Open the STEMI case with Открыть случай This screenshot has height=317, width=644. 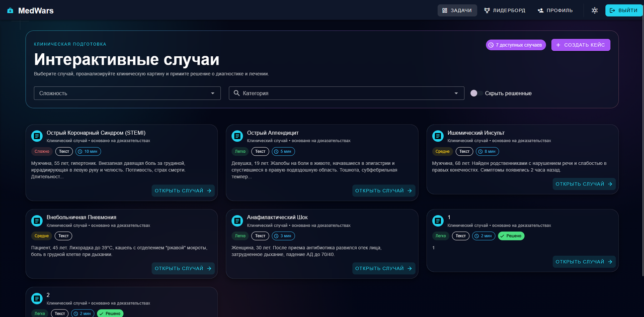click(183, 191)
